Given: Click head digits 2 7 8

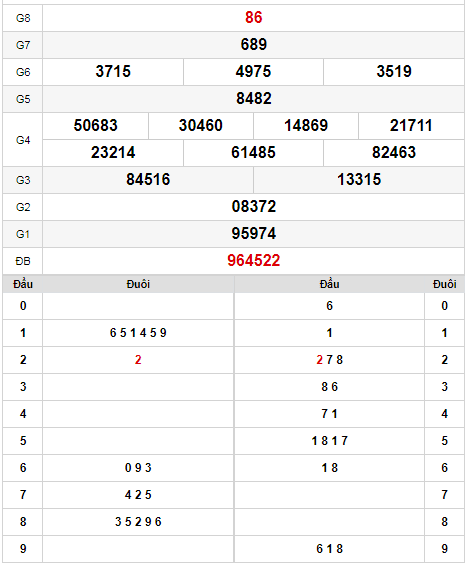Looking at the screenshot, I should 330,360.
